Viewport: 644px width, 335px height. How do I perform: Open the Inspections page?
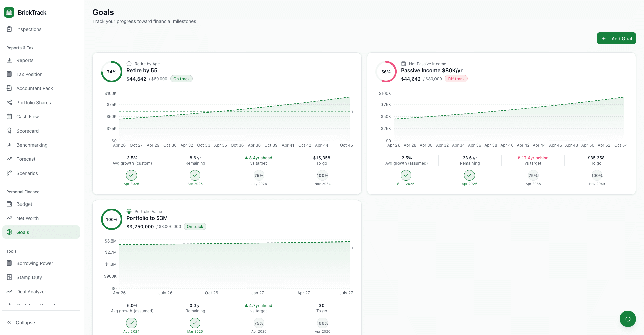point(41,29)
